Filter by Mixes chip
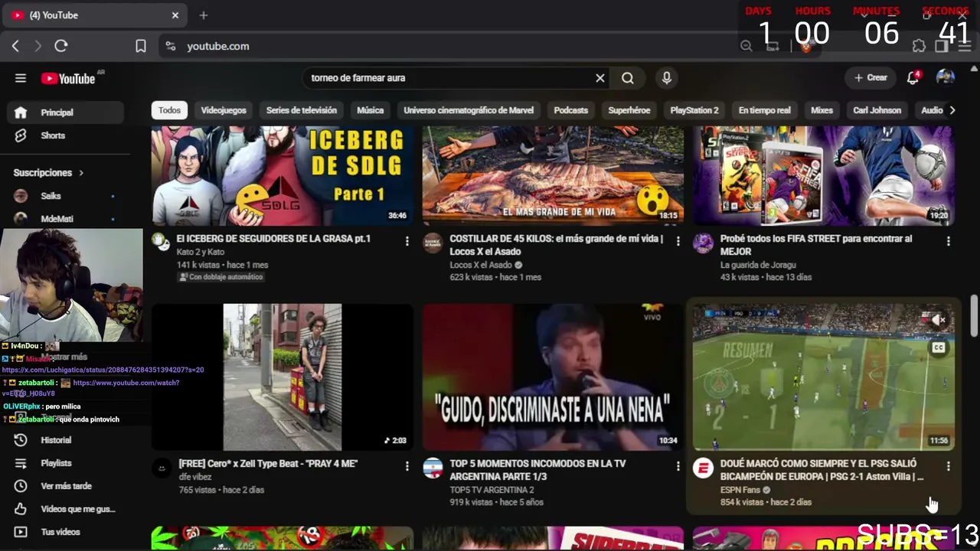Image resolution: width=980 pixels, height=551 pixels. tap(822, 110)
